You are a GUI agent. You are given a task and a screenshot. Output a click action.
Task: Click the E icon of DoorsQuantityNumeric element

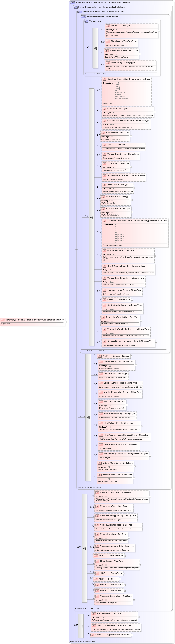(105, 176)
